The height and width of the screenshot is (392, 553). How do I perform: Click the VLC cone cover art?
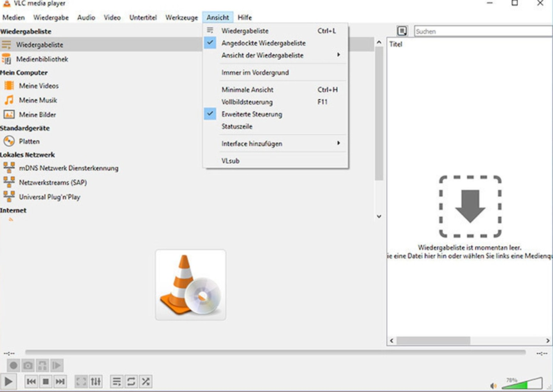tap(191, 285)
